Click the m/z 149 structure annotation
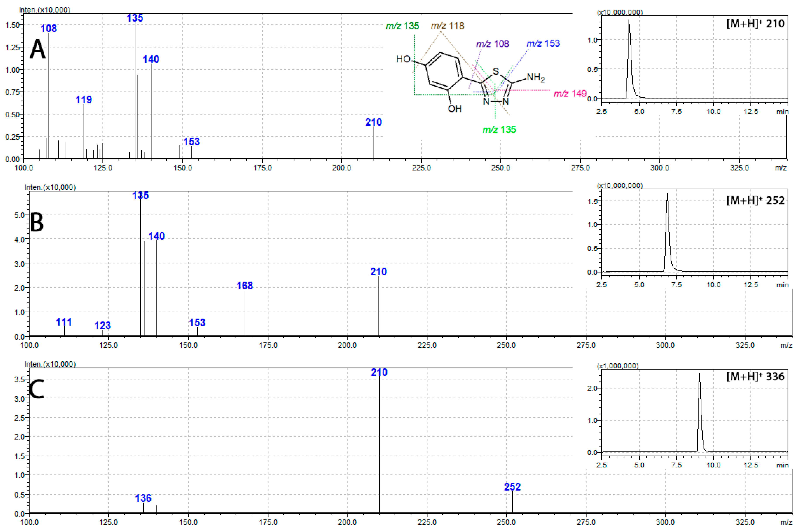800x532 pixels. (570, 94)
